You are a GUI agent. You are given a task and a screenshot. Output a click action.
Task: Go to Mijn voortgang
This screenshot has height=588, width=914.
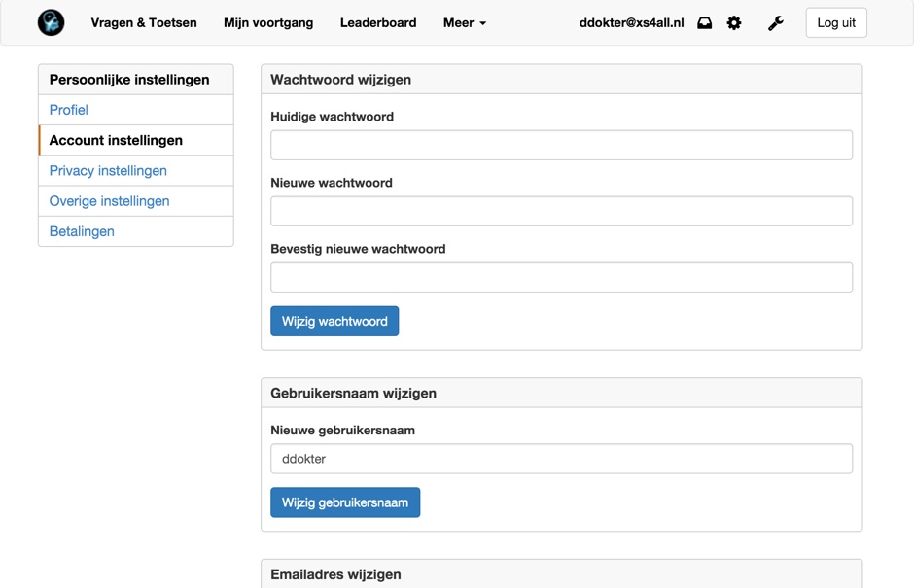[268, 22]
